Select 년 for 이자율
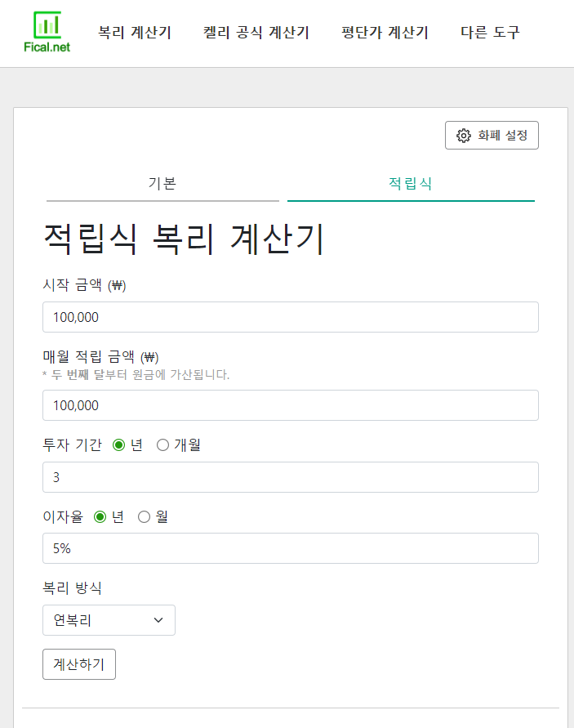Image resolution: width=574 pixels, height=728 pixels. pos(100,516)
